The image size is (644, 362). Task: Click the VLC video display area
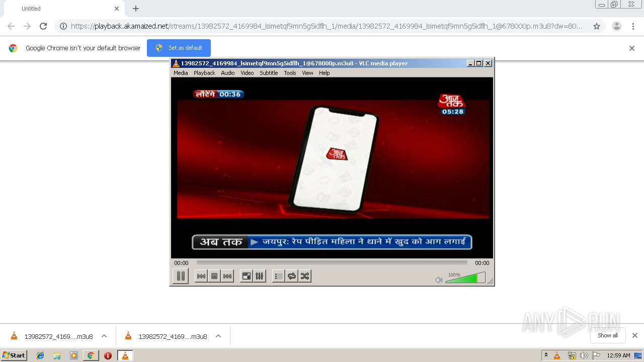[332, 167]
